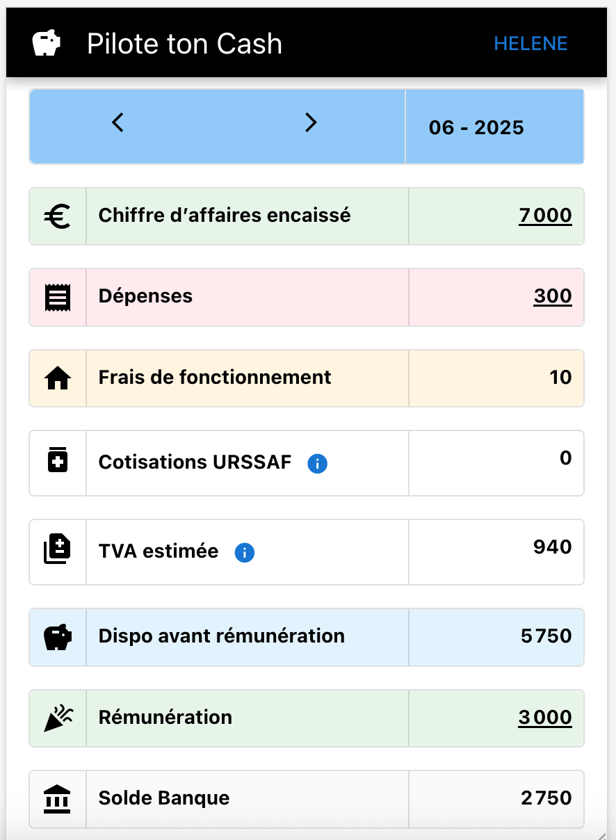Screen dimensions: 616x840
Task: Open the 7000 Chiffre d'affaires amount
Action: pos(545,216)
